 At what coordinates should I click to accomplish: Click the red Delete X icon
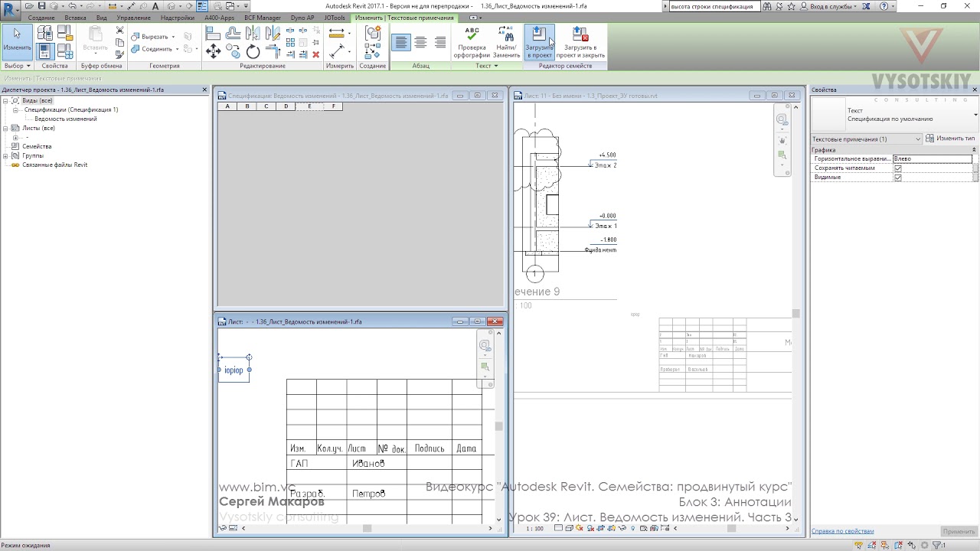pyautogui.click(x=315, y=54)
